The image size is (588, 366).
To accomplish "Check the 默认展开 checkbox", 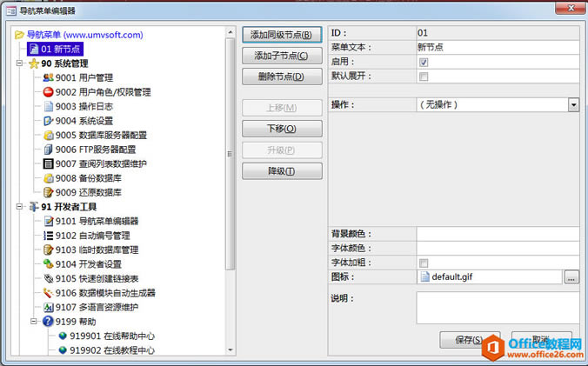I will pyautogui.click(x=424, y=77).
